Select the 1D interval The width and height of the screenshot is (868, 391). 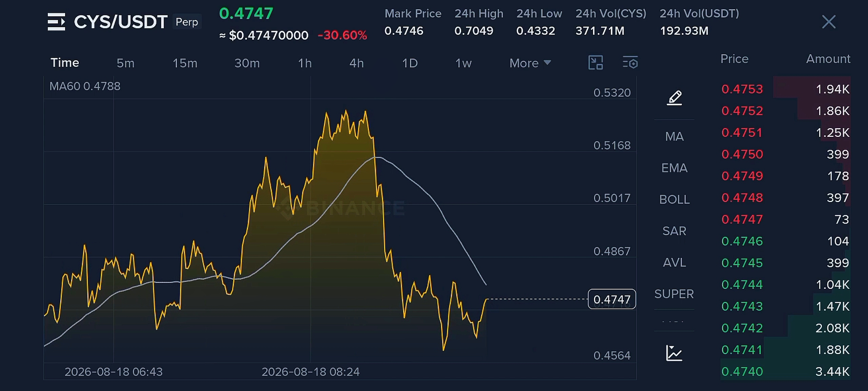[410, 63]
